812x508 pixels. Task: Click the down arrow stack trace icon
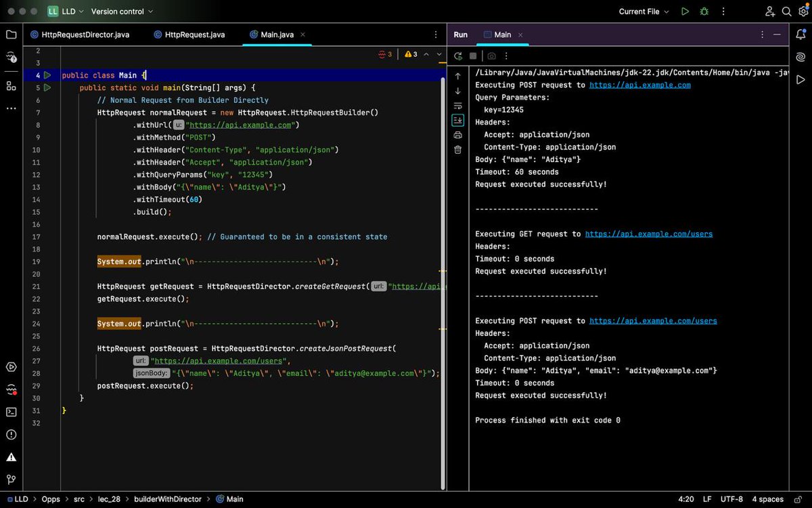pyautogui.click(x=458, y=91)
